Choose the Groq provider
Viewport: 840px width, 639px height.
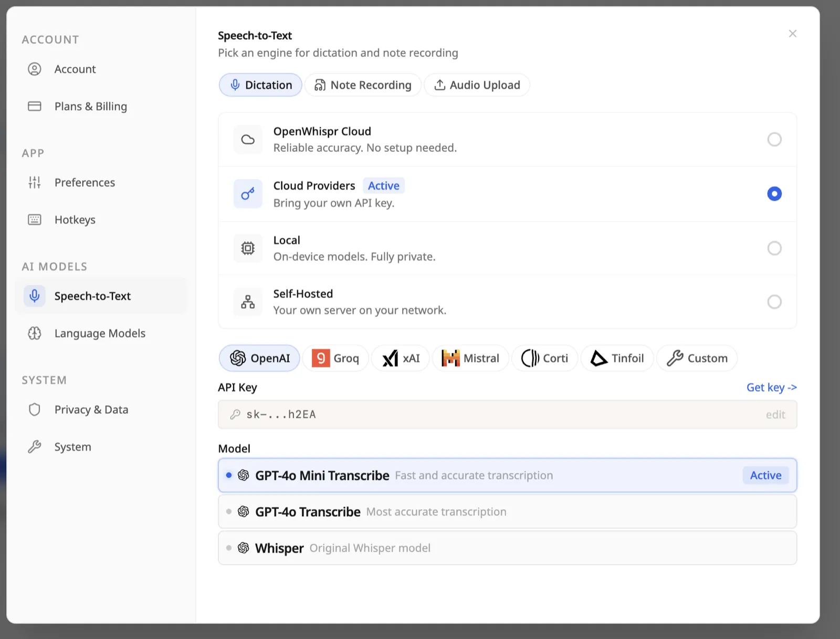point(335,359)
